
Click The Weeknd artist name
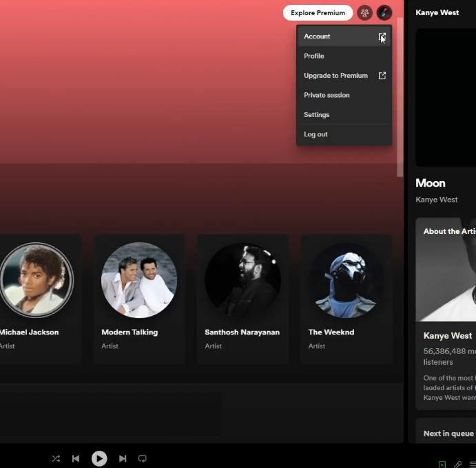click(331, 332)
